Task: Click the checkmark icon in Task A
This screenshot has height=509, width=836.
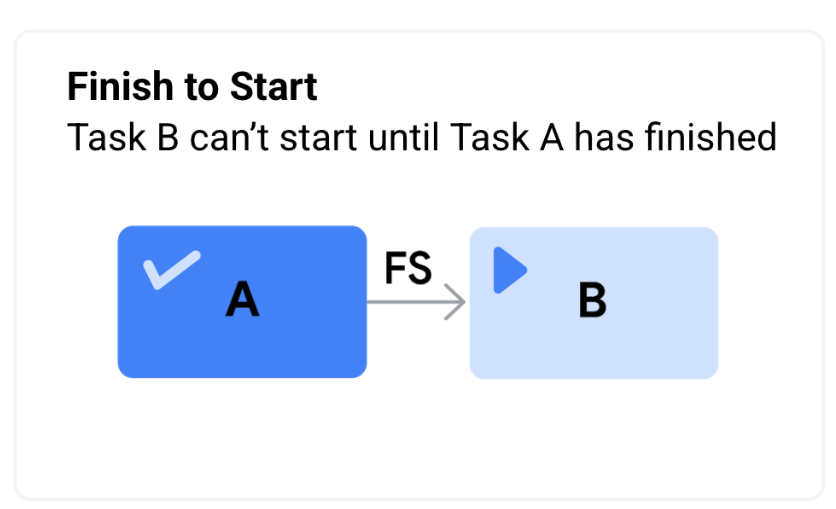Action: [x=170, y=268]
